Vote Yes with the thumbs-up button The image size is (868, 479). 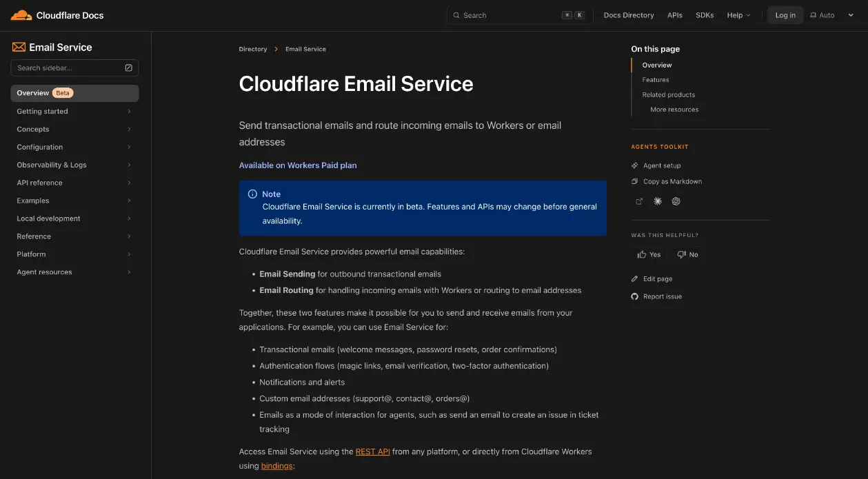point(649,254)
